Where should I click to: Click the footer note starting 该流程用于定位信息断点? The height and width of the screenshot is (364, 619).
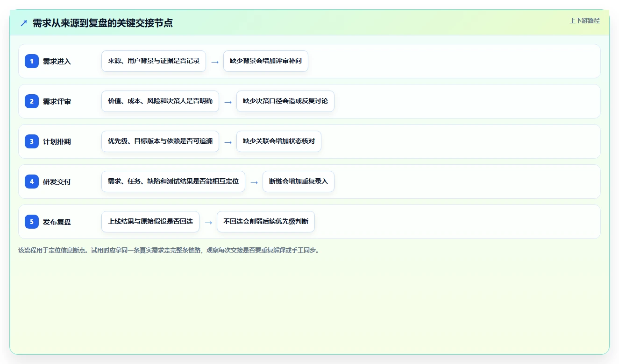coord(169,250)
